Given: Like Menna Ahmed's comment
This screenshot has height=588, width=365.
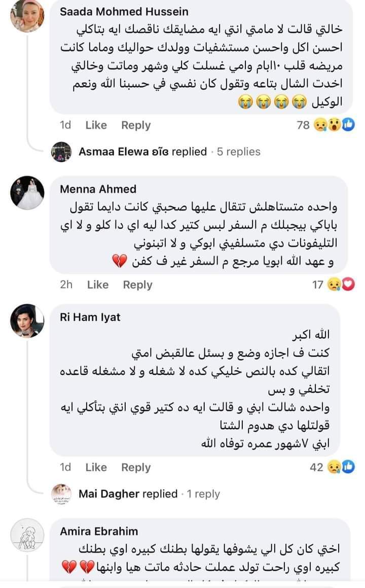Looking at the screenshot, I should tap(98, 285).
